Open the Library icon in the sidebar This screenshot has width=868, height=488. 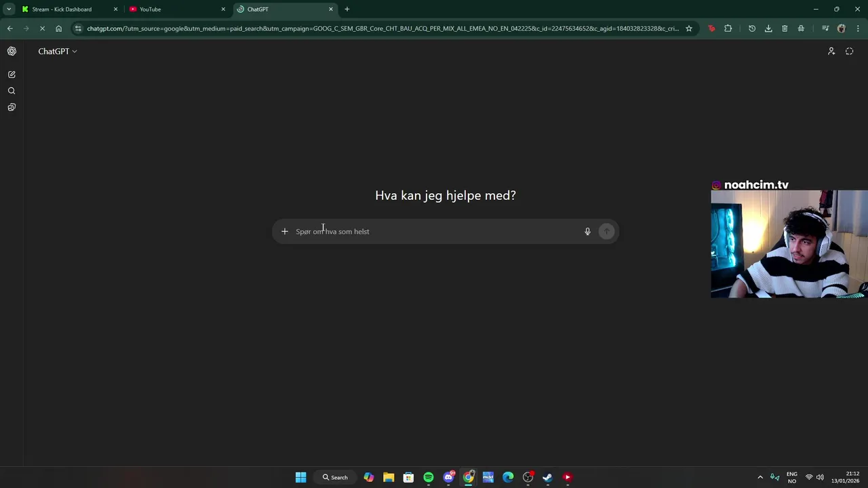(12, 107)
